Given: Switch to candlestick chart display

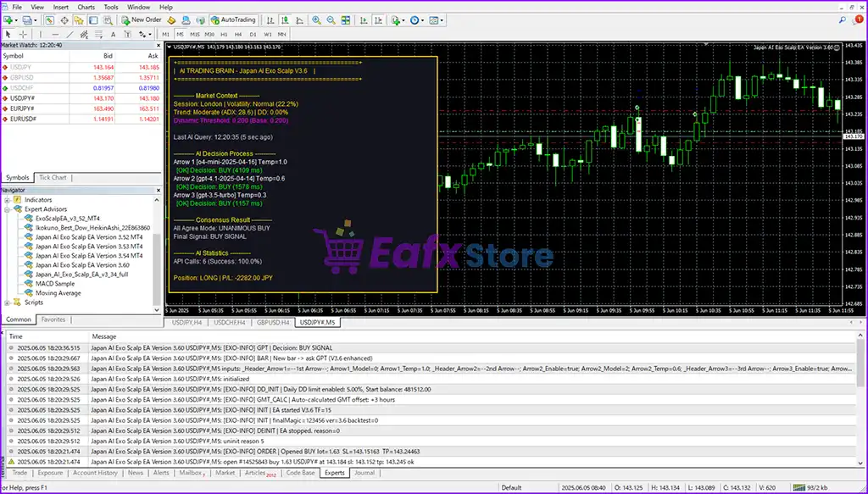Looking at the screenshot, I should (x=285, y=20).
